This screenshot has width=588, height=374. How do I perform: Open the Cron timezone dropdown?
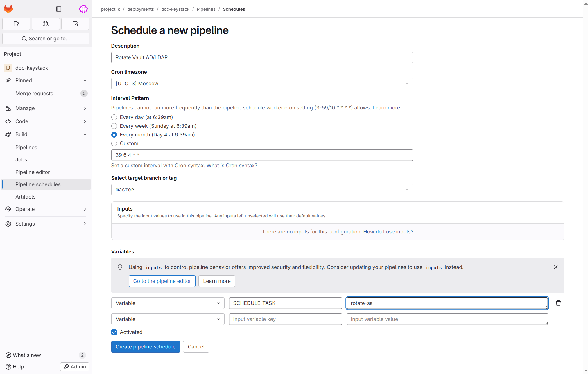pyautogui.click(x=262, y=84)
